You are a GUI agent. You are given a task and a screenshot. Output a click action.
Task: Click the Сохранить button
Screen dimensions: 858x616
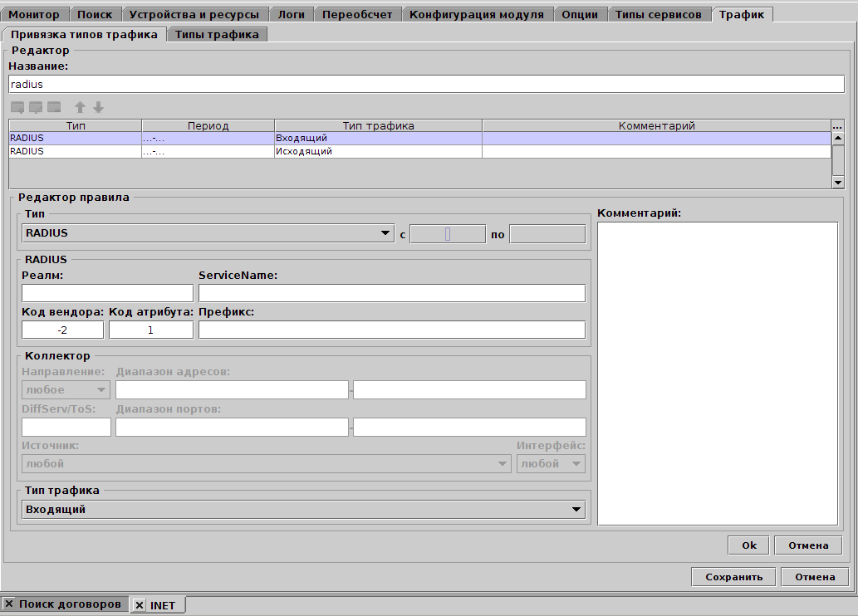[733, 576]
